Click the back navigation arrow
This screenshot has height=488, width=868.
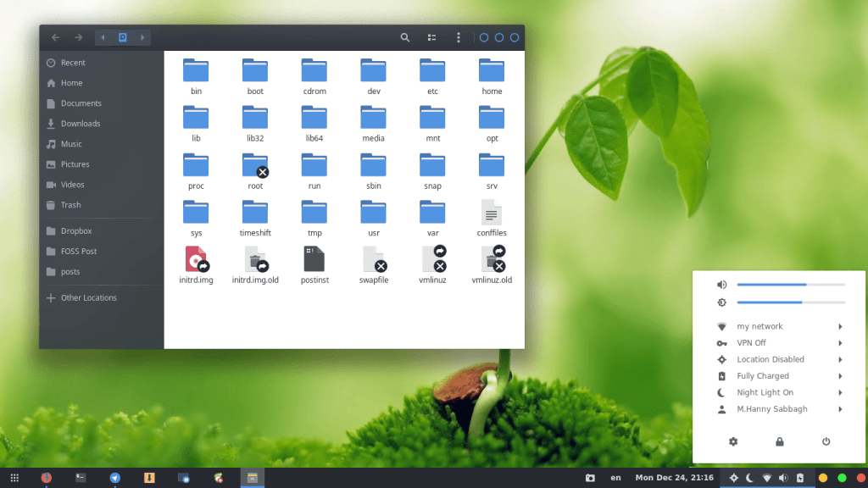(x=54, y=37)
